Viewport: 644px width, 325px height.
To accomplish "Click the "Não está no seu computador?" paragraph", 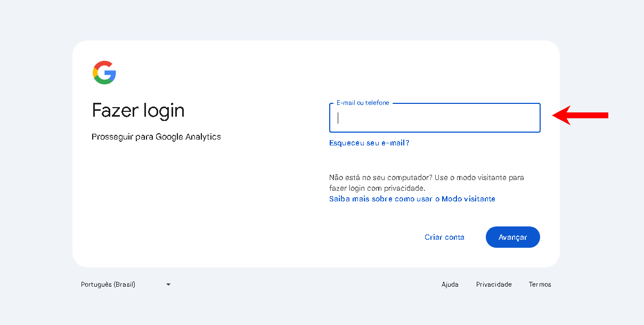I will 427,183.
